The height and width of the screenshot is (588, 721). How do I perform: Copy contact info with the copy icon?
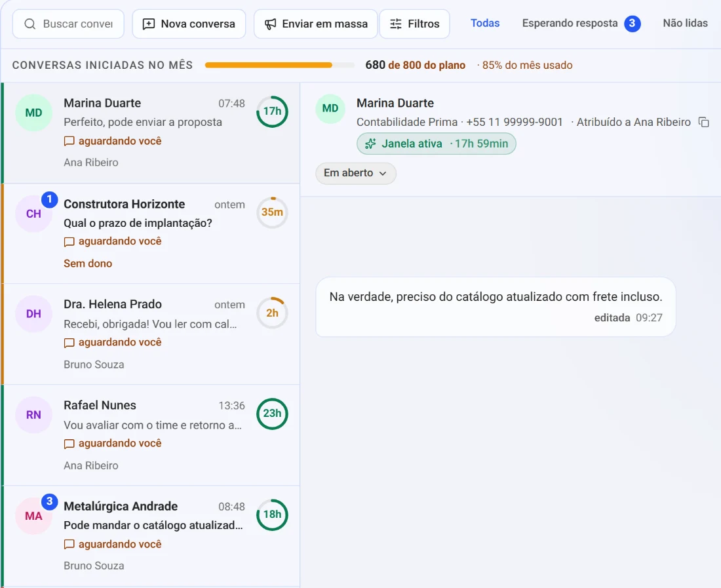pyautogui.click(x=704, y=123)
